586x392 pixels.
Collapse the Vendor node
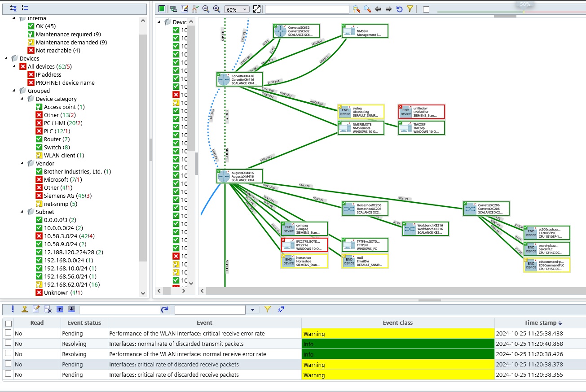pos(22,163)
